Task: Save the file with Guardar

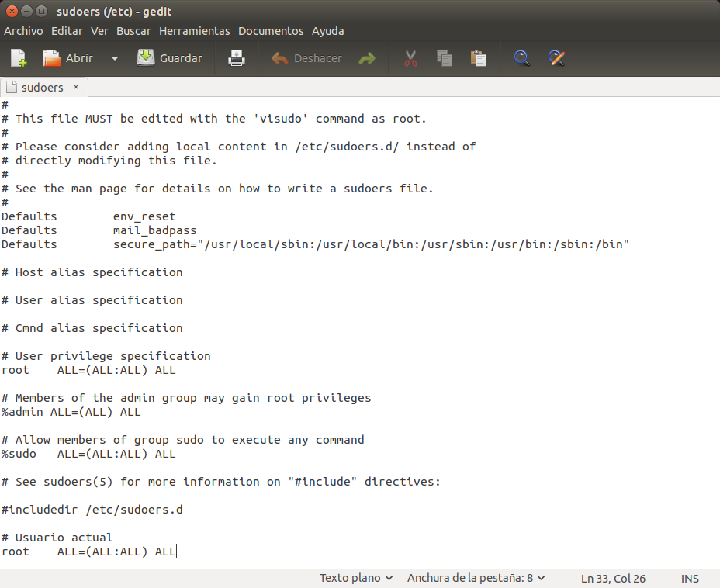Action: click(170, 58)
